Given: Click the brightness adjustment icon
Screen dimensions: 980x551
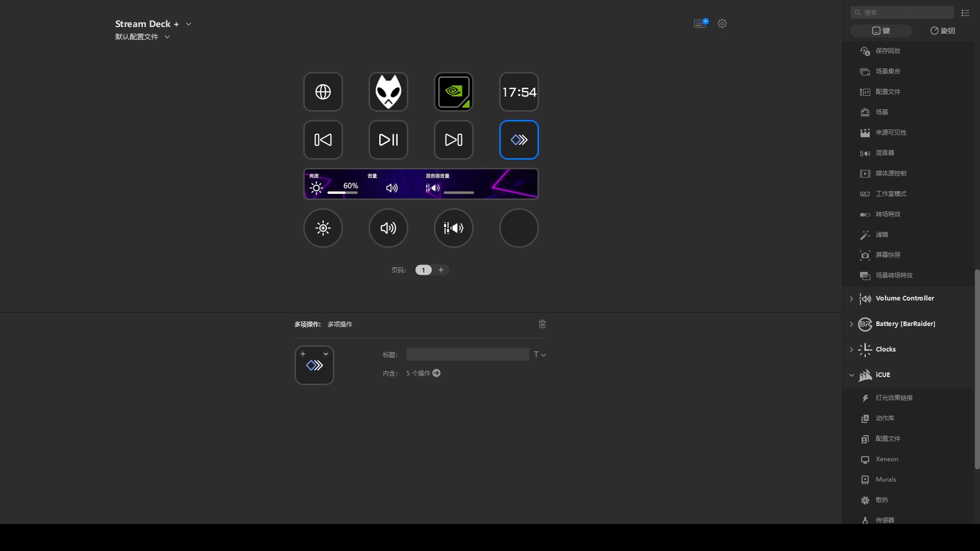Looking at the screenshot, I should 323,228.
